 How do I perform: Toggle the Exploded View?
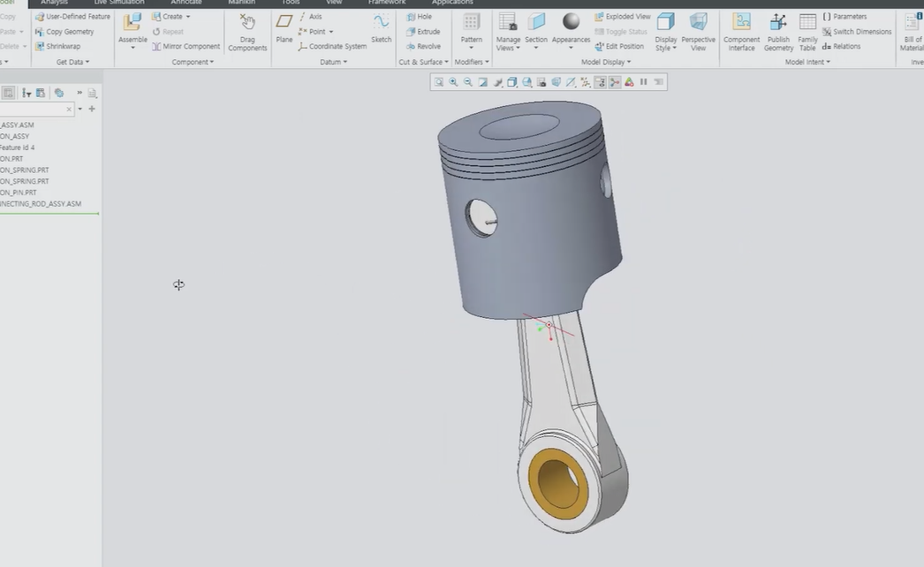623,17
